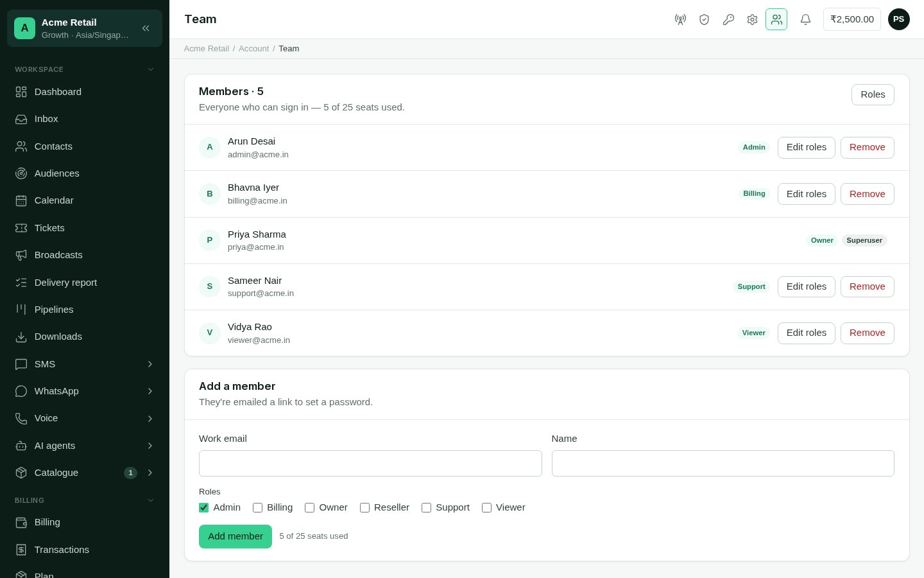The image size is (924, 578).
Task: Focus the Name input field
Action: pyautogui.click(x=723, y=464)
